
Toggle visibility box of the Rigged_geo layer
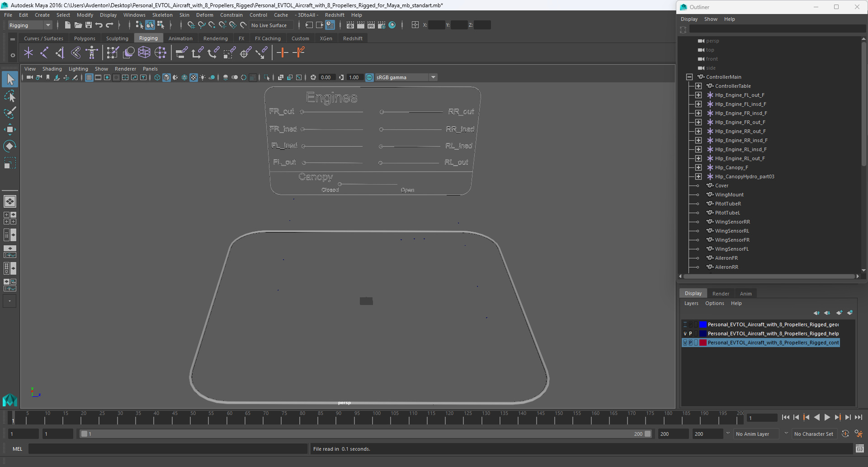click(x=685, y=324)
